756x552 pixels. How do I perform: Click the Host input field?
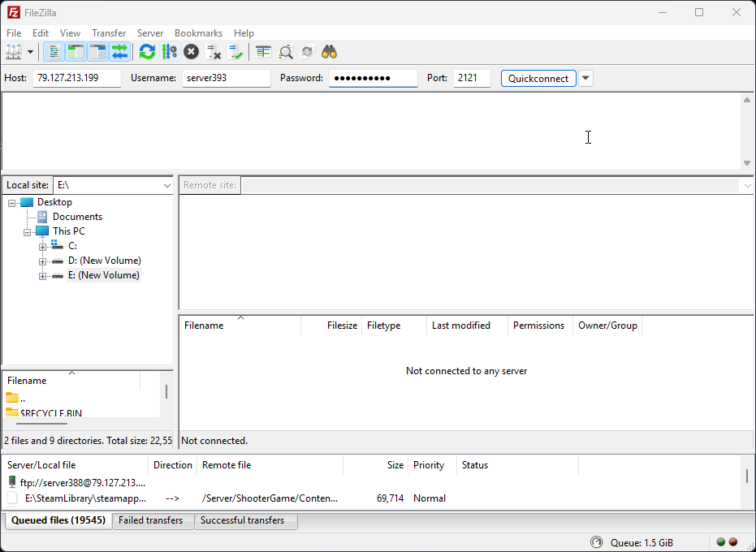76,78
